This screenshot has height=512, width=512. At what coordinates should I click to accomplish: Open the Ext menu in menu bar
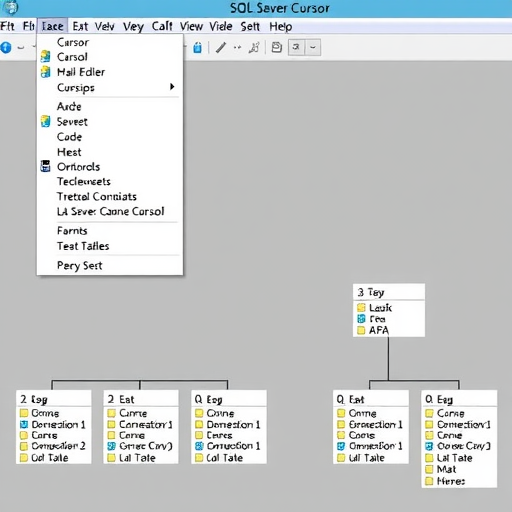(80, 26)
